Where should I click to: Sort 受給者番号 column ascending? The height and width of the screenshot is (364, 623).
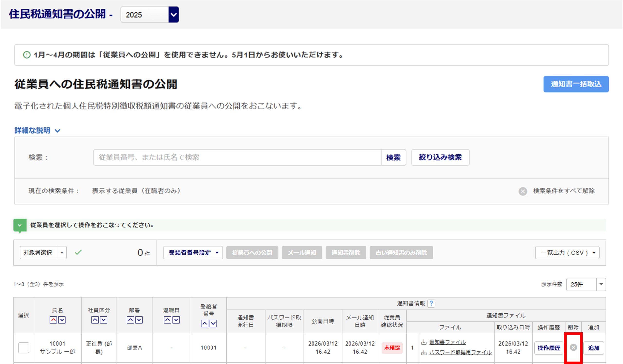pyautogui.click(x=204, y=323)
